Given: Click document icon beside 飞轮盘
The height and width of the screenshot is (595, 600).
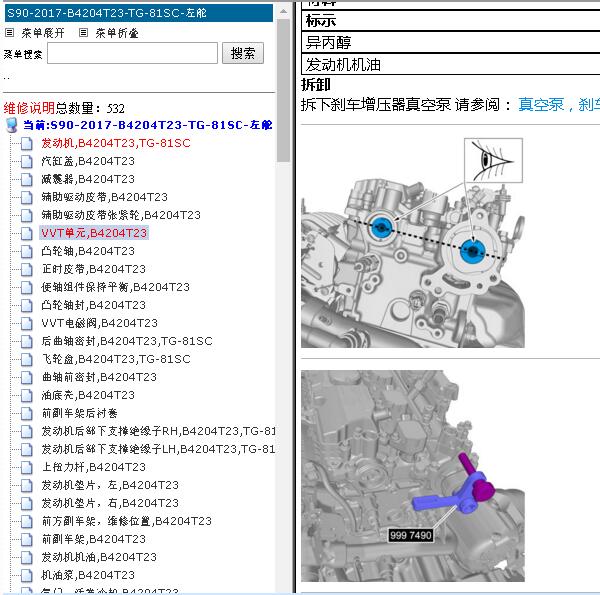Looking at the screenshot, I should [26, 359].
